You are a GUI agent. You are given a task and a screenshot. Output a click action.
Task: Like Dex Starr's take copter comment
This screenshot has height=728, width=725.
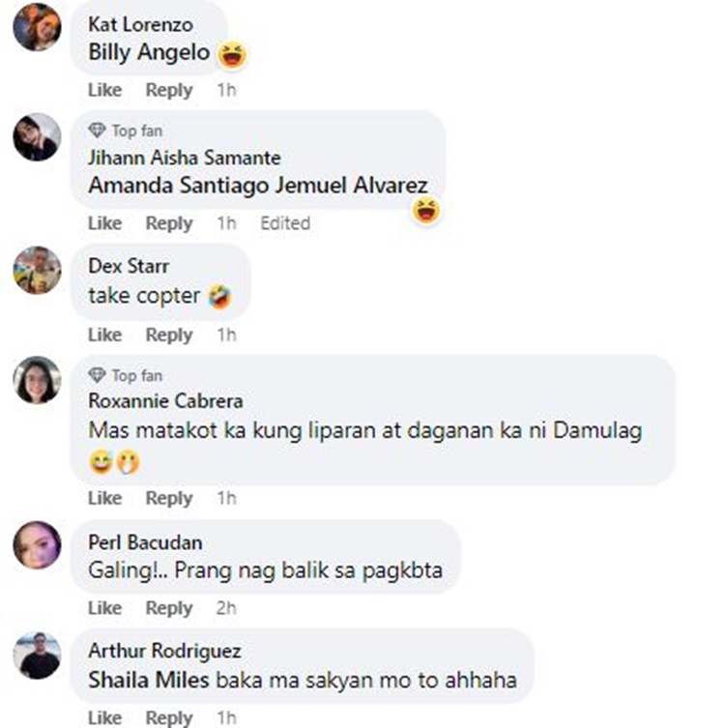point(105,335)
